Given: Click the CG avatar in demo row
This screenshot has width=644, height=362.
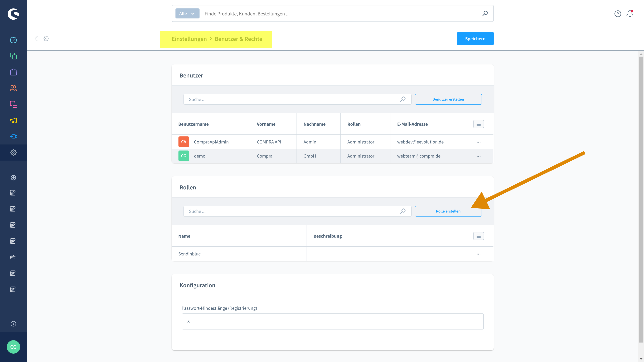Looking at the screenshot, I should [x=184, y=156].
